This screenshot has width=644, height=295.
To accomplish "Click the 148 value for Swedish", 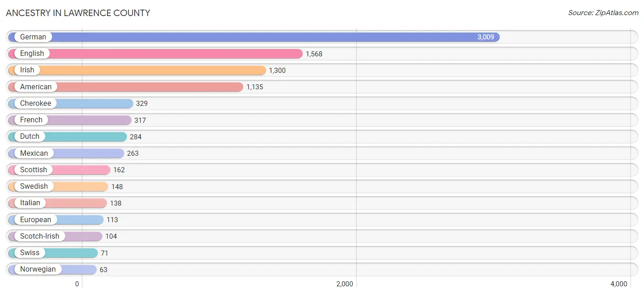I will [x=117, y=187].
